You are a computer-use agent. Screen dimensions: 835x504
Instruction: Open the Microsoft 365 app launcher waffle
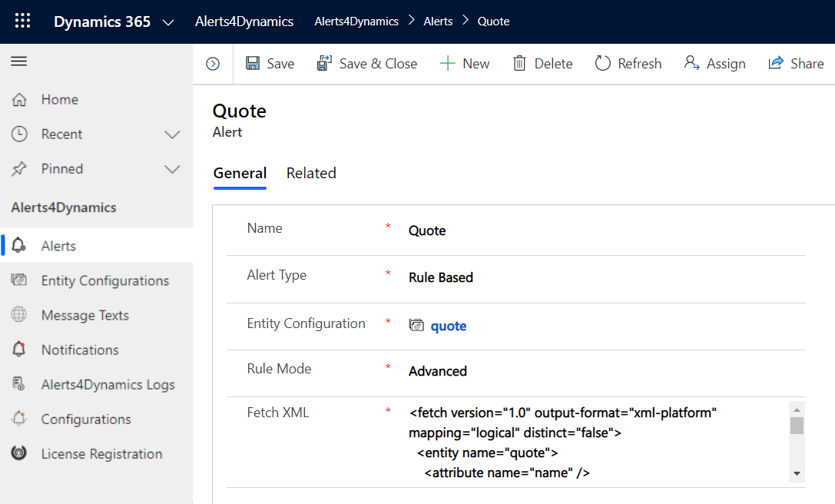[x=22, y=21]
